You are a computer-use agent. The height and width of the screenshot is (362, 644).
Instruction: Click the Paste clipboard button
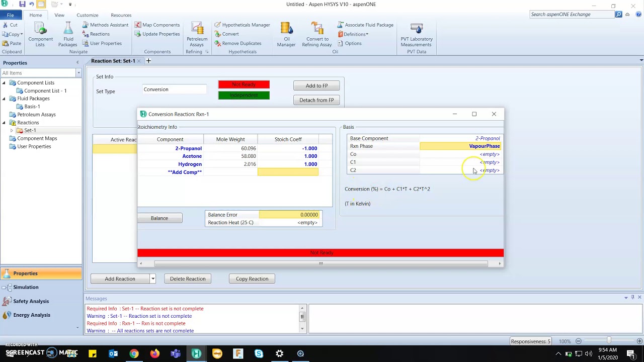(12, 43)
